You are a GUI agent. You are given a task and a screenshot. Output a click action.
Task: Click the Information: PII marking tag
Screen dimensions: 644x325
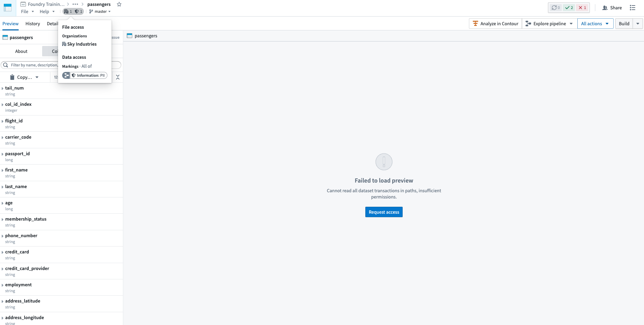88,75
